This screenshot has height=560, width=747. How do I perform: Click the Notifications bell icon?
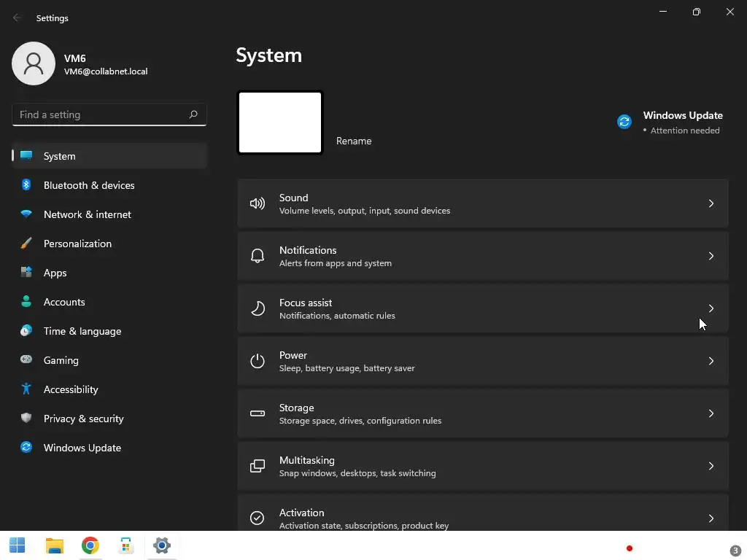click(258, 256)
